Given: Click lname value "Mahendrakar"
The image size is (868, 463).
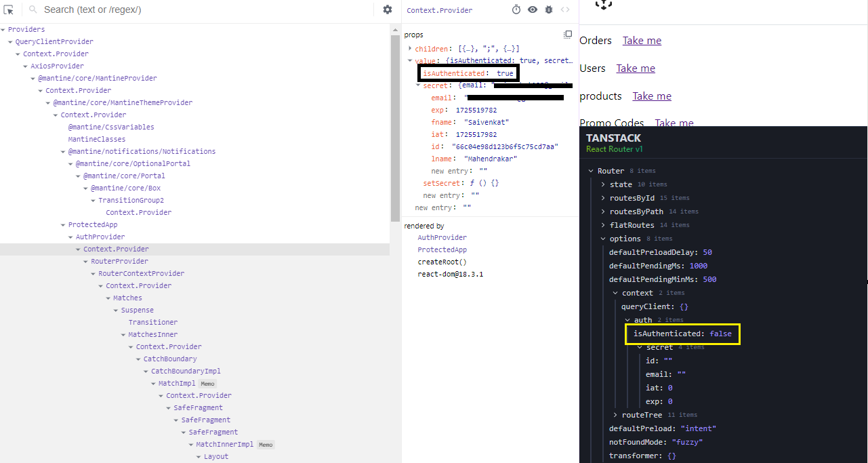Looking at the screenshot, I should coord(491,159).
